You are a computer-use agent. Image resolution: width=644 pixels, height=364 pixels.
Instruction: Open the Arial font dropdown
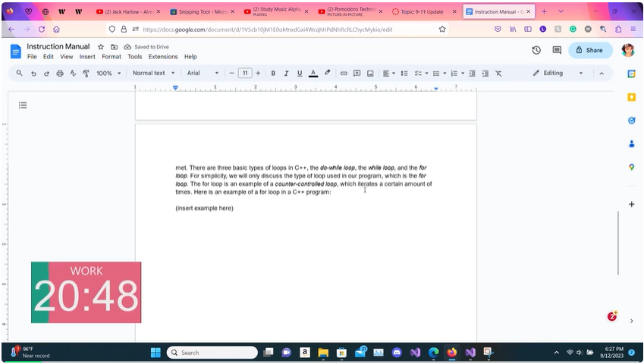tap(203, 74)
